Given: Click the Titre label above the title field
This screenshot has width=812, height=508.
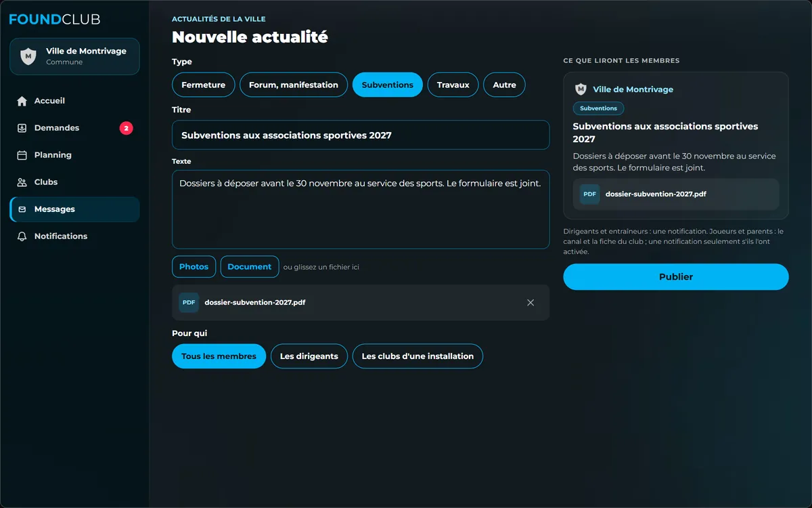Looking at the screenshot, I should [x=181, y=110].
